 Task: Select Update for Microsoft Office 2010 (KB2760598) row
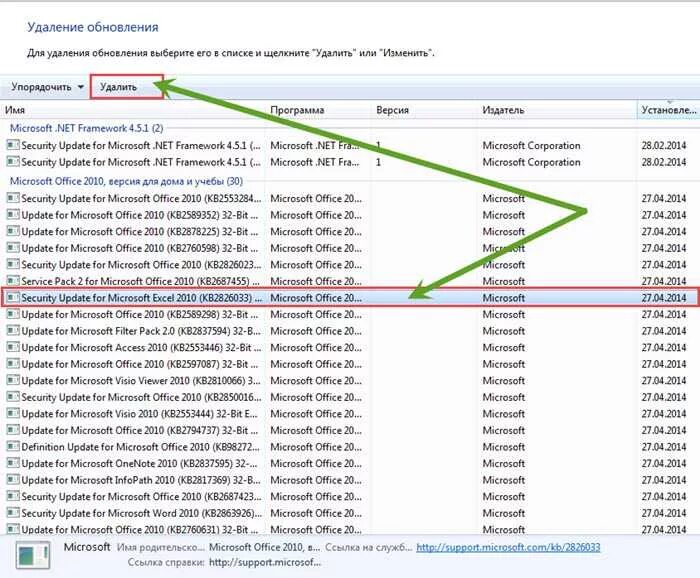tap(350, 248)
